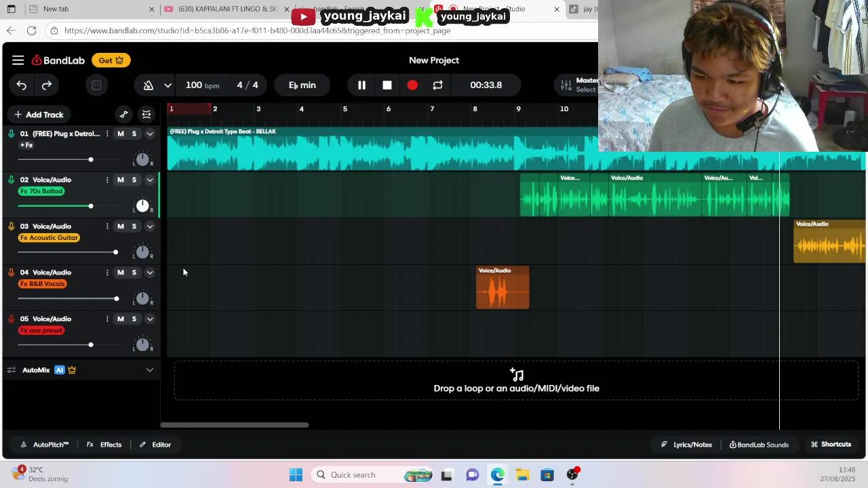Click track 05 pan knob
This screenshot has height=488, width=868.
click(142, 345)
